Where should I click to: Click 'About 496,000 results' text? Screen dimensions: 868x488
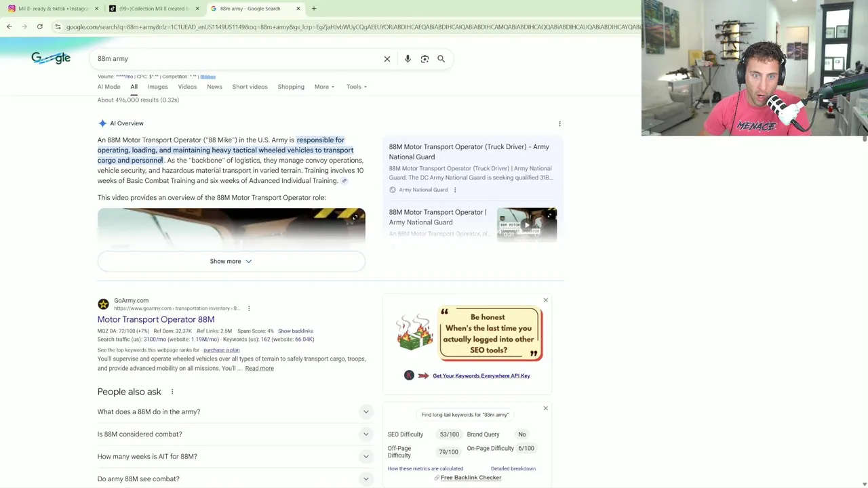tap(138, 100)
